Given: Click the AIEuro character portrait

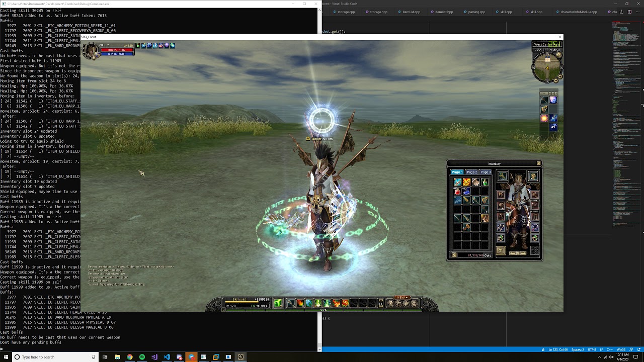Looking at the screenshot, I should pos(92,50).
